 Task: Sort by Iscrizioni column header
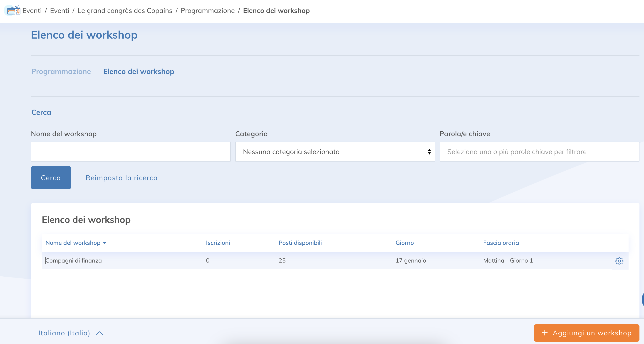(218, 243)
